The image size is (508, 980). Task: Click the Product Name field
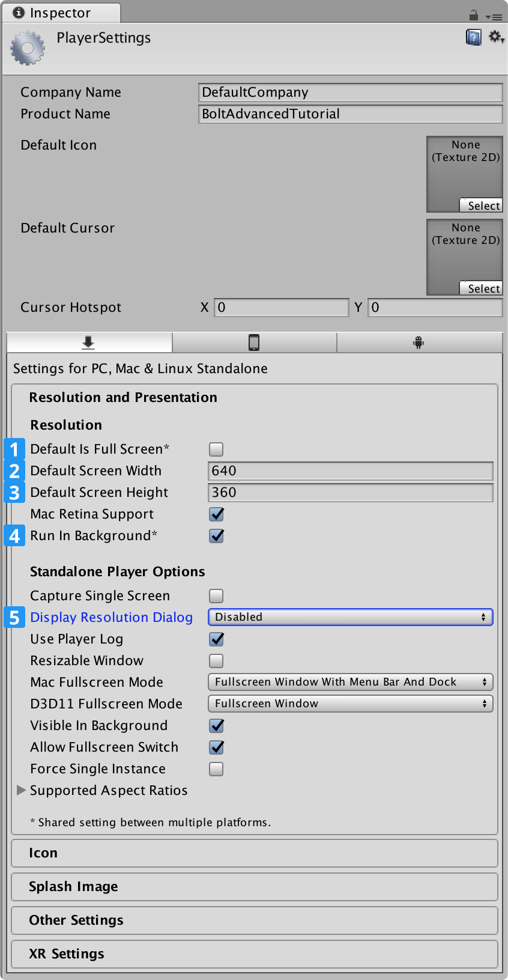tap(351, 114)
